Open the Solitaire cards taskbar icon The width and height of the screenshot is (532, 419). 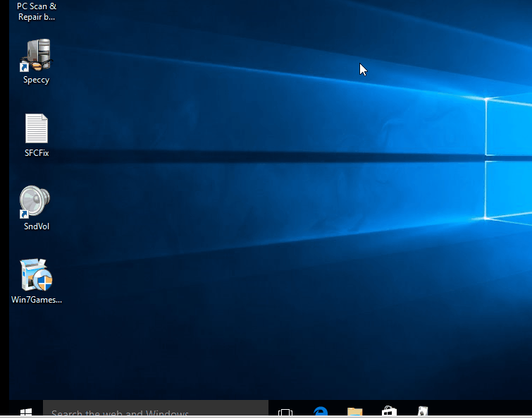tap(423, 411)
